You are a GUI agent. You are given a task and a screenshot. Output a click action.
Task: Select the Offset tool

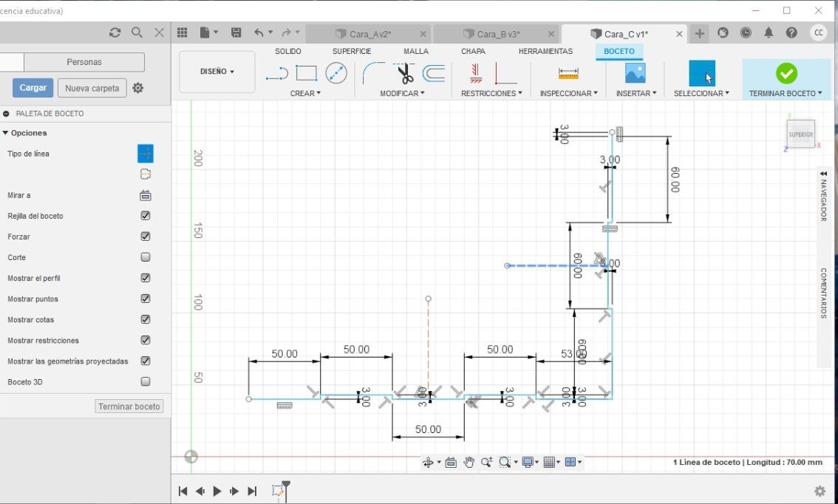[434, 73]
